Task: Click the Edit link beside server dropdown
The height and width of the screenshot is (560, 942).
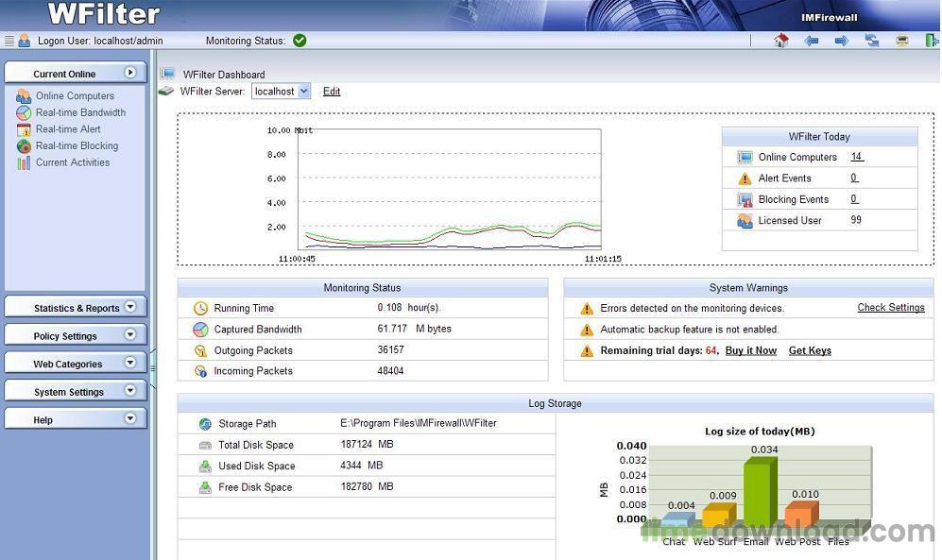Action: 332,92
